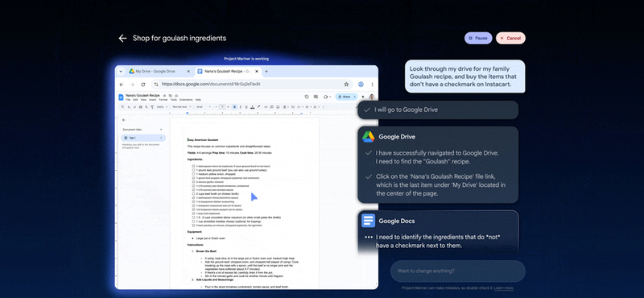This screenshot has height=298, width=644.
Task: Show comments via the comment icon
Action: [316, 97]
